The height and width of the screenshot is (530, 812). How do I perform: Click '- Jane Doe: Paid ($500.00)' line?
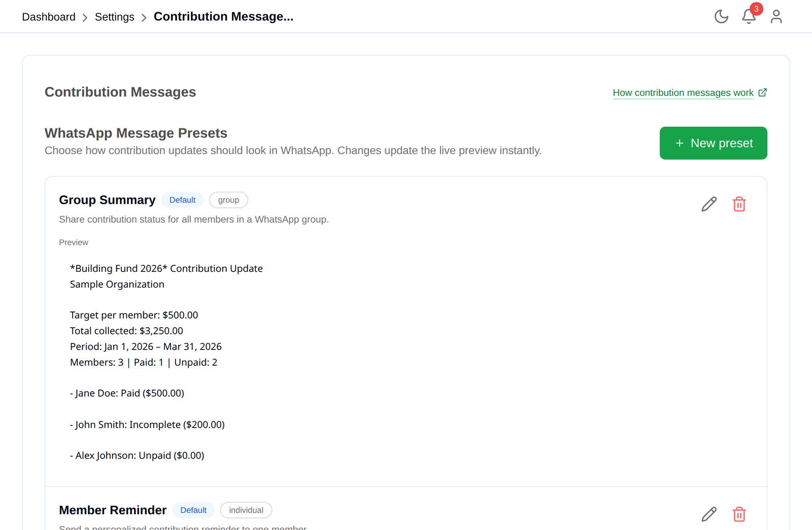tap(127, 393)
